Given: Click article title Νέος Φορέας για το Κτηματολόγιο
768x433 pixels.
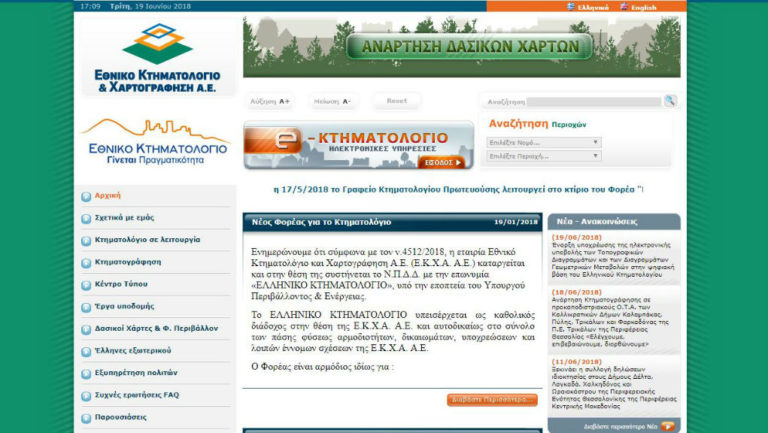Looking at the screenshot, I should (321, 222).
